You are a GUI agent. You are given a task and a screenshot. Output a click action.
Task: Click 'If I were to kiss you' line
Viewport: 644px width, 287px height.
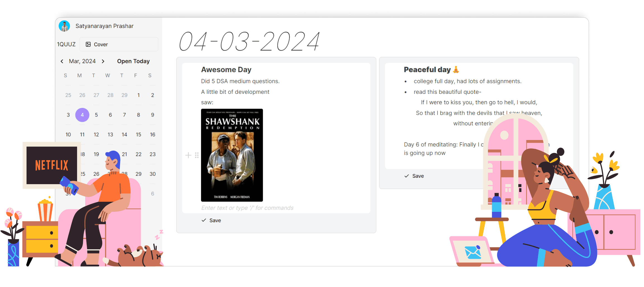point(479,103)
